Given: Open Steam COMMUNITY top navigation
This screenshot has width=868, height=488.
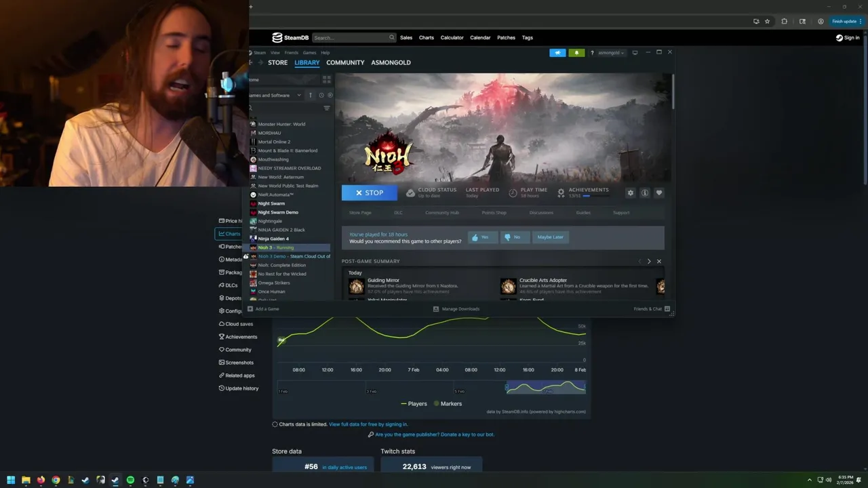Looking at the screenshot, I should point(345,62).
